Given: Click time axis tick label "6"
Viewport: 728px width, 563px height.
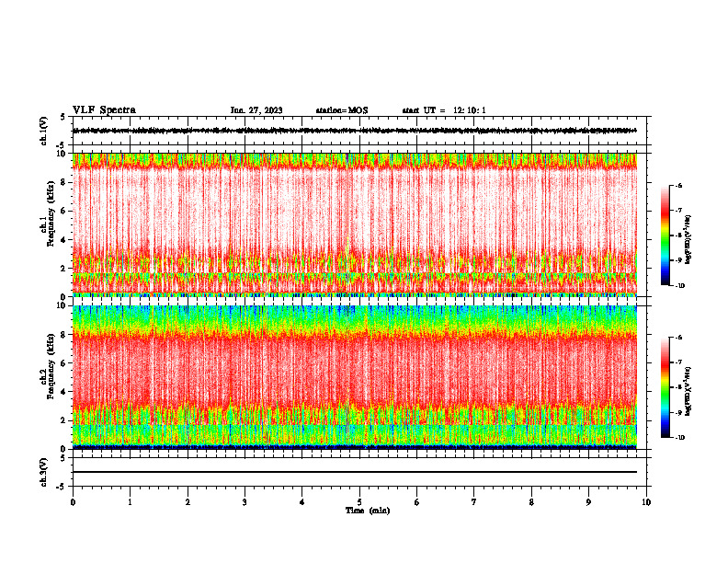Looking at the screenshot, I should tap(417, 502).
